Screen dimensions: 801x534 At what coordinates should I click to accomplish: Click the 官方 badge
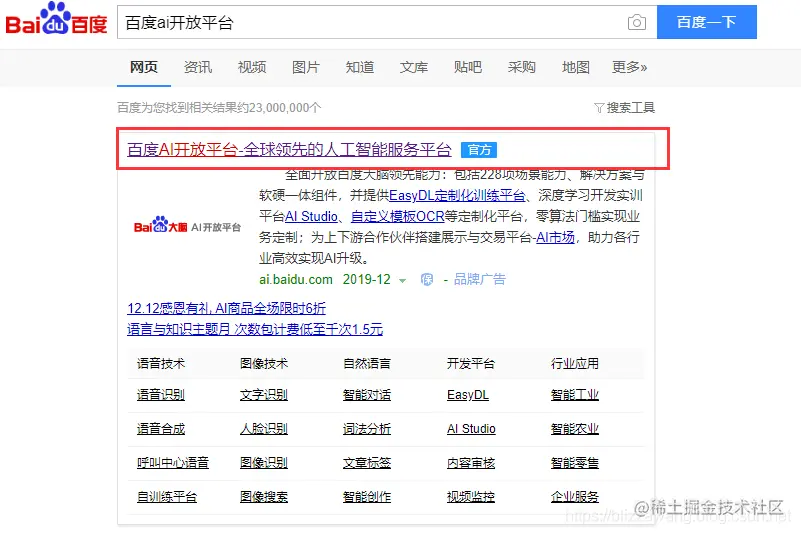click(479, 150)
